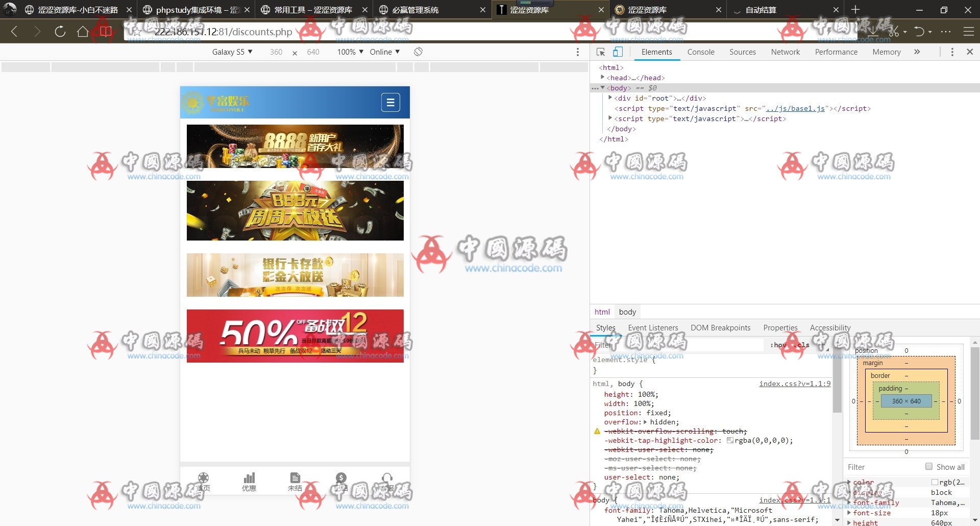The image size is (980, 526).
Task: Open the 8888 新用户首存大礼 promo banner
Action: tap(295, 146)
